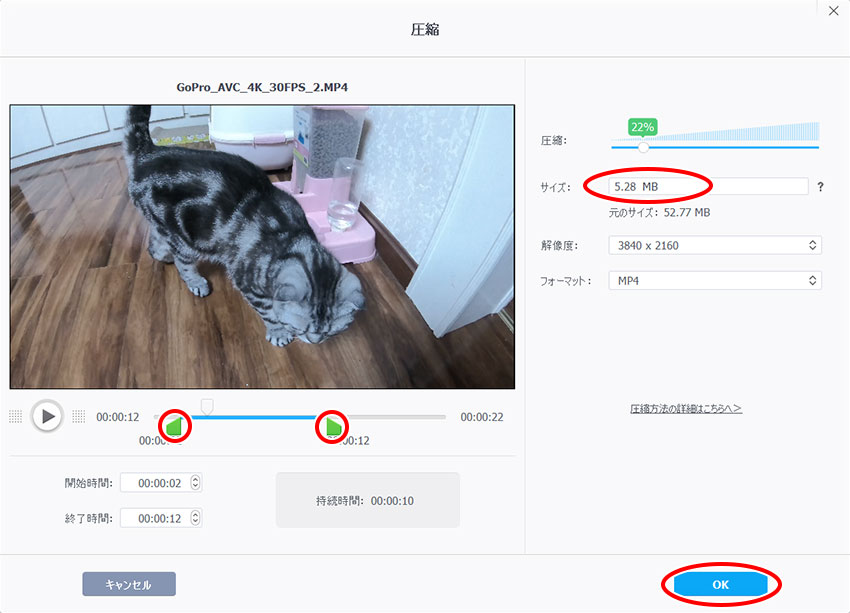Open the 解像度 dropdown showing 3840 x 2160
The height and width of the screenshot is (613, 850).
coord(715,245)
